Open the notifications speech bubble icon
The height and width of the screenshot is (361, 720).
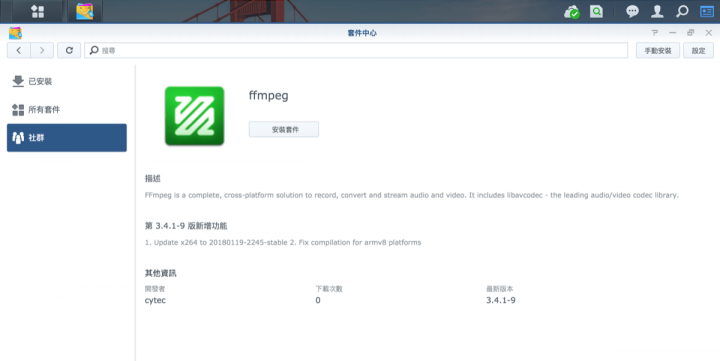[x=632, y=11]
